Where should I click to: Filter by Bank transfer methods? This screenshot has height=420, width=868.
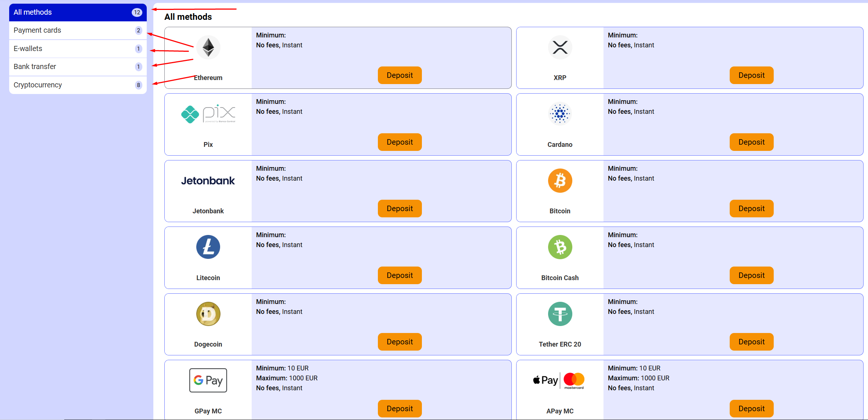[78, 67]
